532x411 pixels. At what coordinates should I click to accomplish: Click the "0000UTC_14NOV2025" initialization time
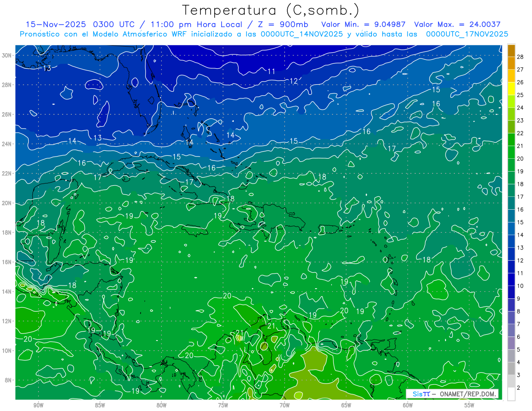(301, 34)
